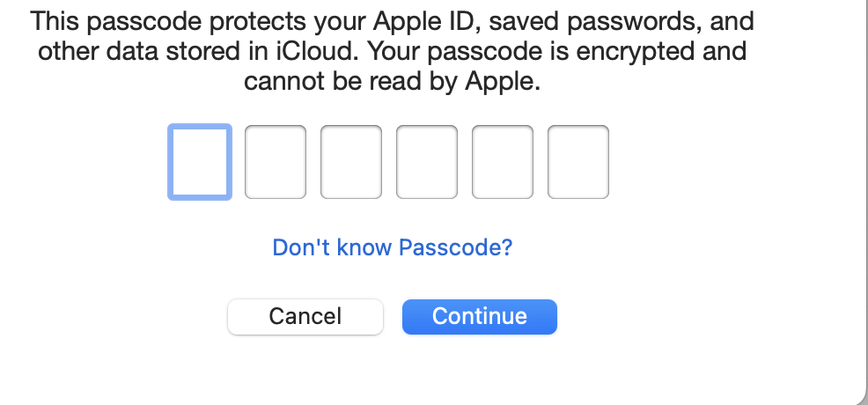Select the third passcode digit box
Image resolution: width=868 pixels, height=405 pixels.
351,162
